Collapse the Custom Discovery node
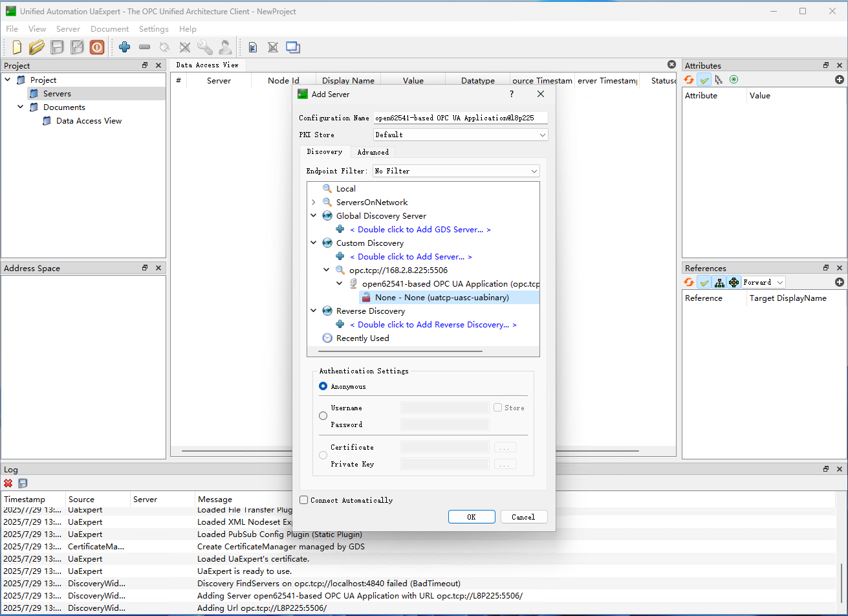This screenshot has height=616, width=848. tap(314, 243)
